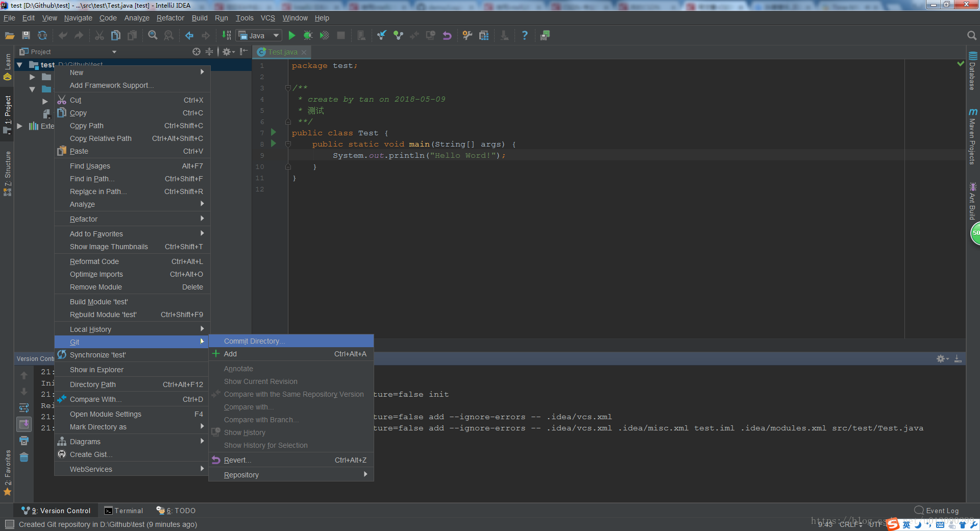The image size is (980, 531).
Task: Open the Terminal tool window
Action: (124, 511)
